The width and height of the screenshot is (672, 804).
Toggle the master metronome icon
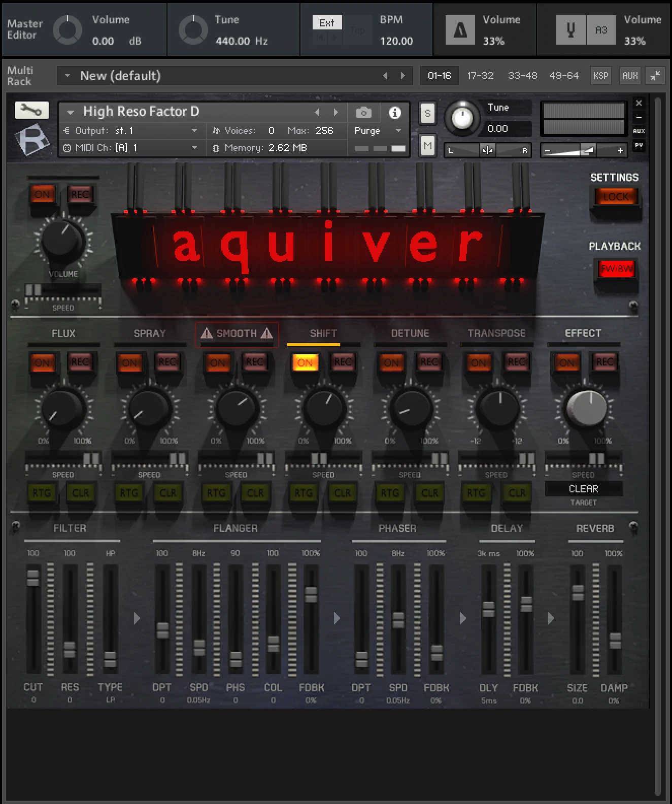click(460, 30)
